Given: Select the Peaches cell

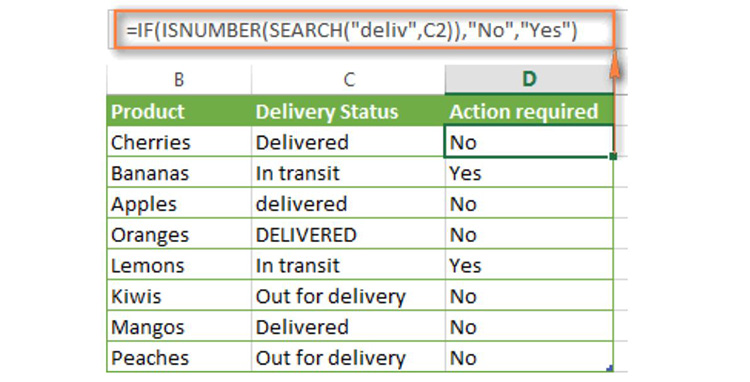Looking at the screenshot, I should pos(179,357).
